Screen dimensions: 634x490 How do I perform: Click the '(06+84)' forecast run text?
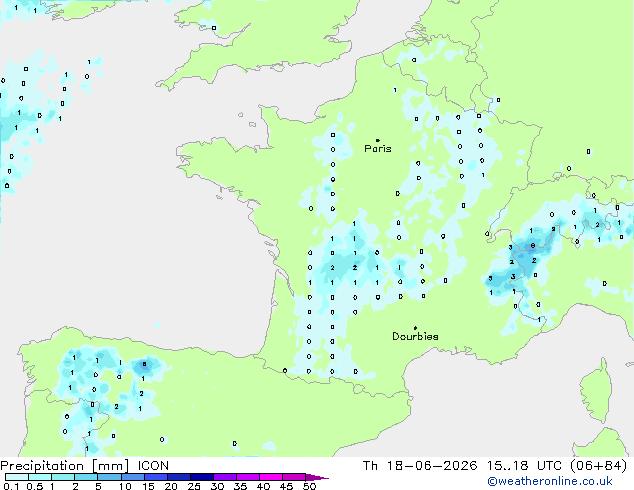pyautogui.click(x=598, y=466)
